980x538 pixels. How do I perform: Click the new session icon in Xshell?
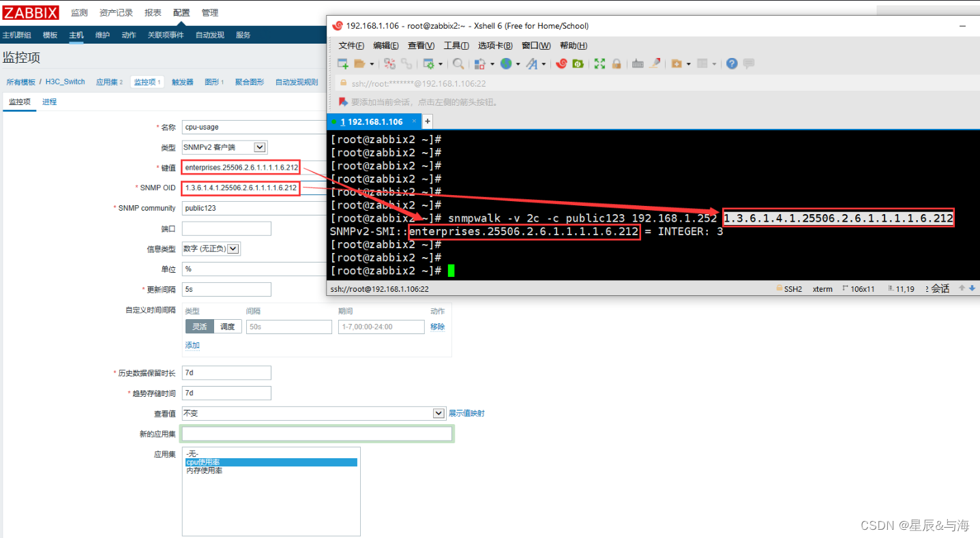point(343,63)
